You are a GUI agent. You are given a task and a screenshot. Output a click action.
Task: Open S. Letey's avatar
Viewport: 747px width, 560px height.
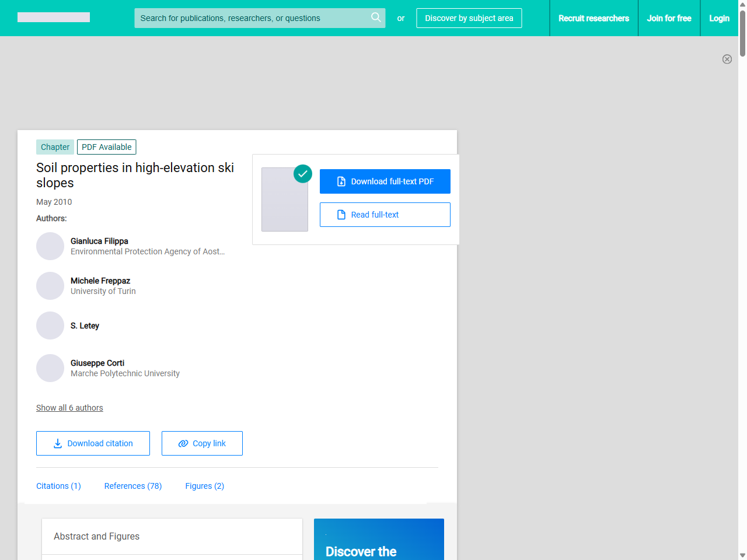coord(50,325)
